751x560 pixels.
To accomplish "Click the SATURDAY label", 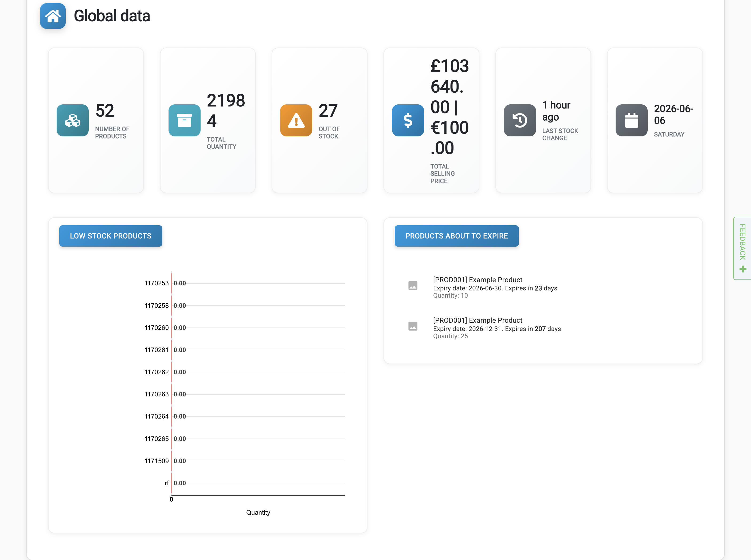I will (669, 134).
